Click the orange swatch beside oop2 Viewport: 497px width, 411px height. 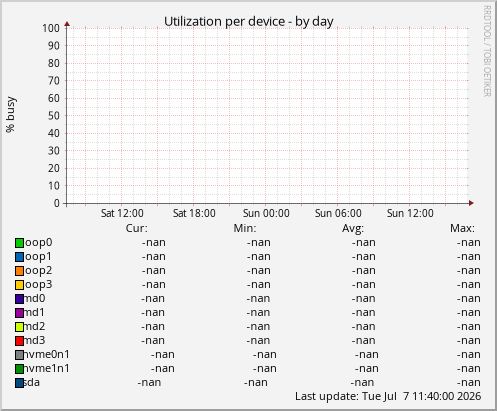[x=19, y=271]
